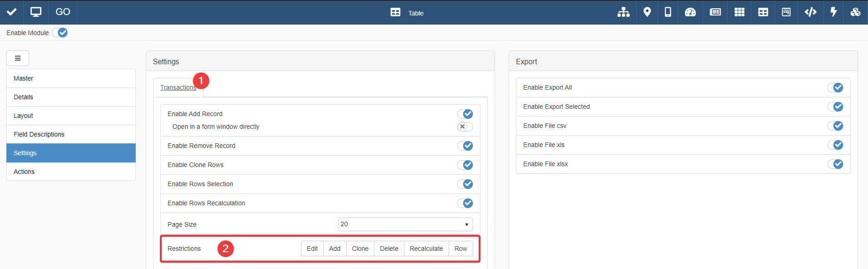
Task: Click the dashboard gauge icon
Action: coord(690,12)
